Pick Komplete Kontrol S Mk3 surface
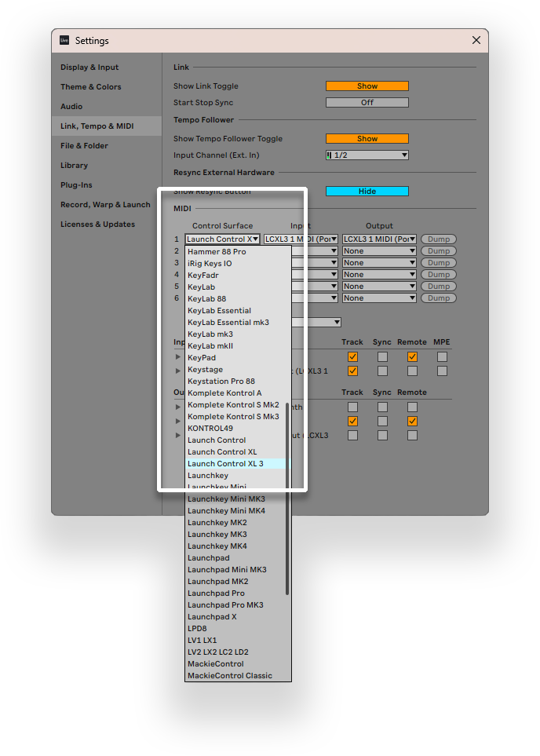Image resolution: width=540 pixels, height=756 pixels. 235,417
